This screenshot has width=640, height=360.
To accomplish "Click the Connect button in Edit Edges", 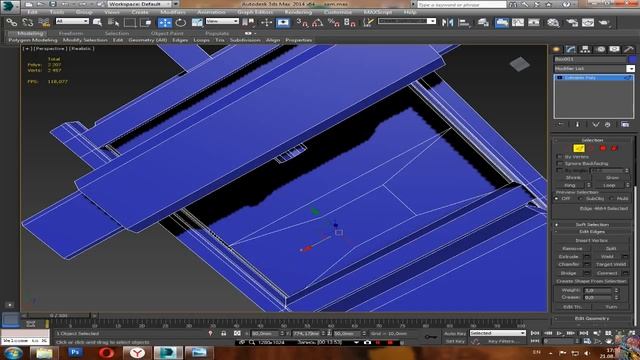I will 607,273.
